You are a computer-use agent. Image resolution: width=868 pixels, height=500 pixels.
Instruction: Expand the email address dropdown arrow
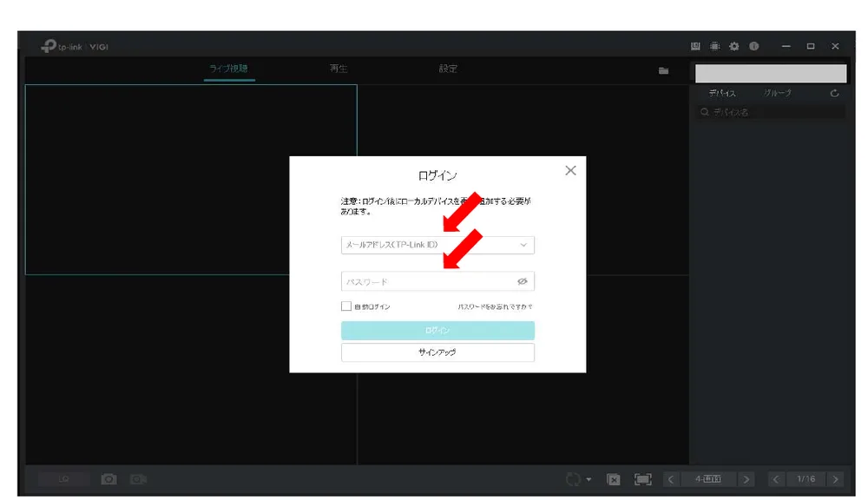523,245
